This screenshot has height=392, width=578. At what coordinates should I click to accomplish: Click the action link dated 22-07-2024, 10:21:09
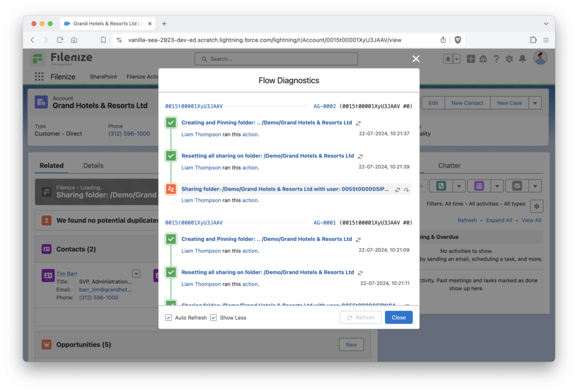(250, 251)
